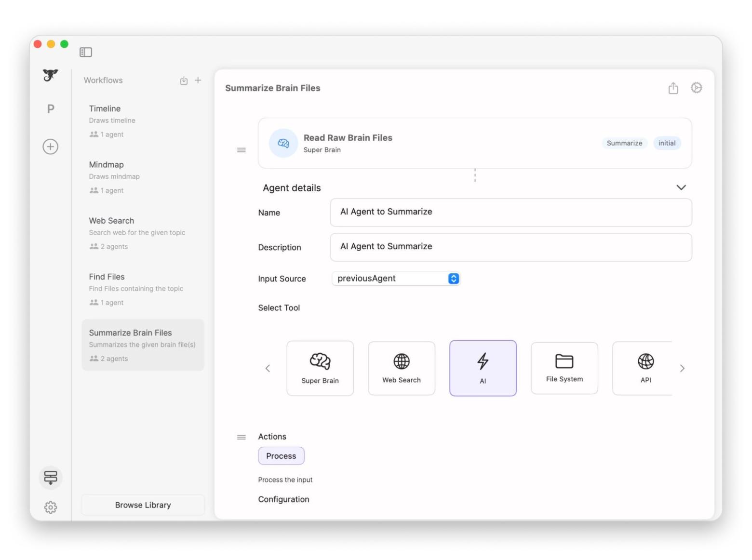
Task: Click the elephant logo icon
Action: [50, 75]
